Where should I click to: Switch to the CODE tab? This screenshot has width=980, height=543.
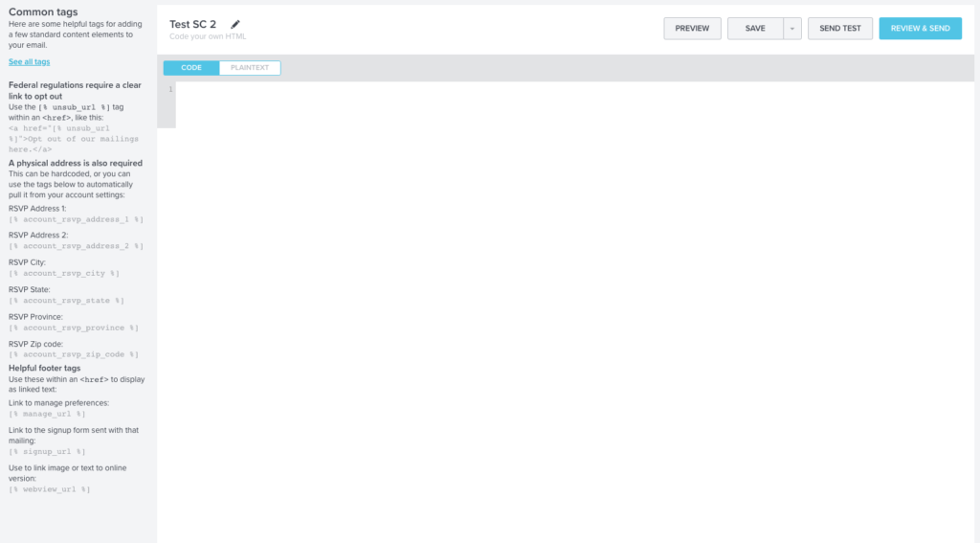coord(191,68)
